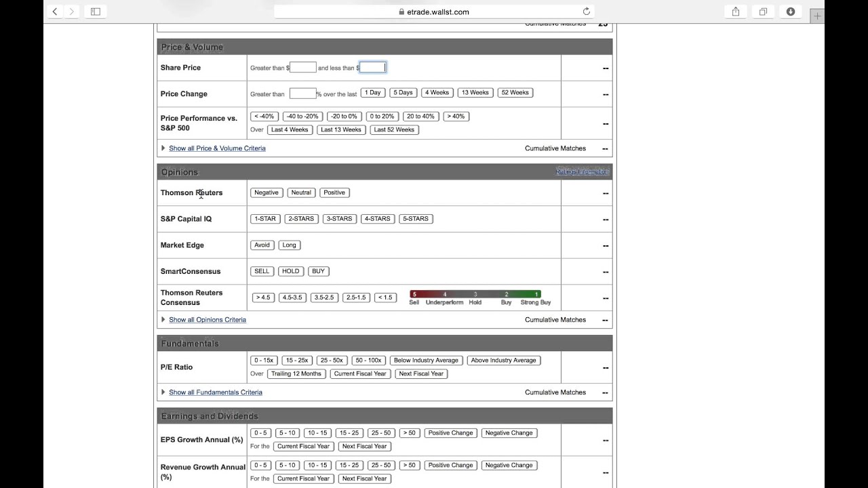The height and width of the screenshot is (488, 868).
Task: Select the 13 Weeks price change period
Action: (x=475, y=93)
